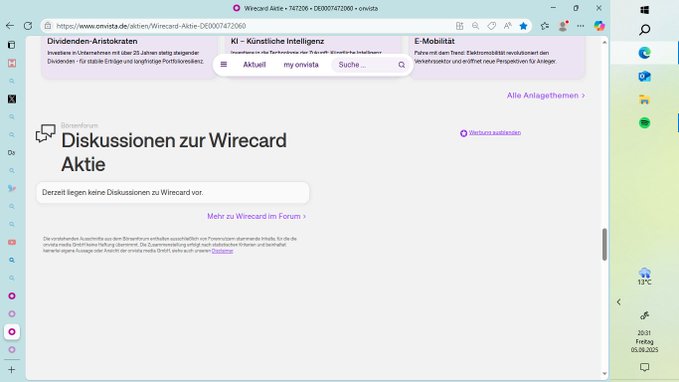This screenshot has width=679, height=382.
Task: Switch to the red YouTube vertical tab
Action: [12, 243]
